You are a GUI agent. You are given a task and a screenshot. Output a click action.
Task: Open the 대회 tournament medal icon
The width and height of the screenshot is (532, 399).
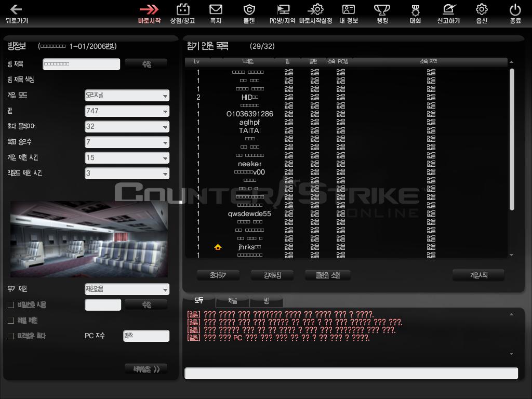pos(415,10)
